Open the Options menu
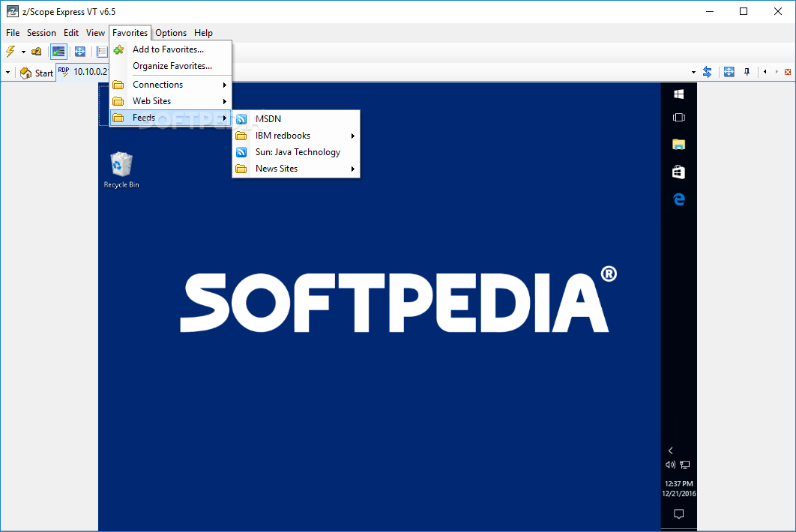 click(x=171, y=33)
